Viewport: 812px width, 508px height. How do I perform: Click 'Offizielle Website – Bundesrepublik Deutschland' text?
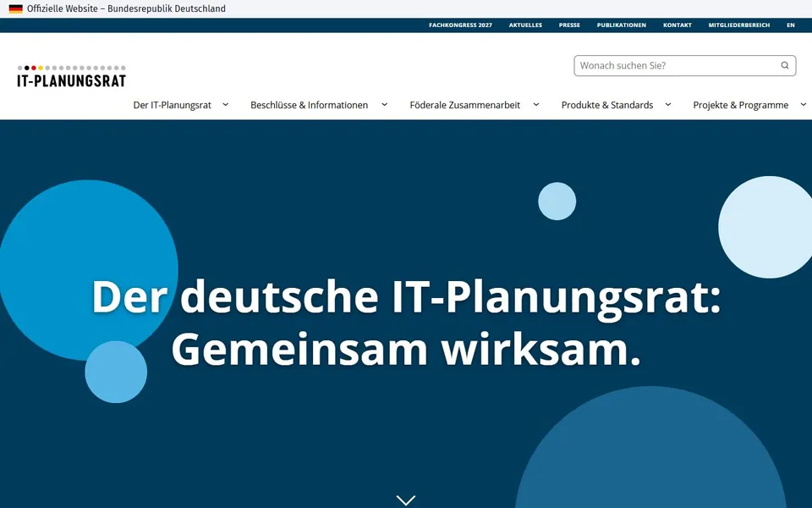(126, 8)
